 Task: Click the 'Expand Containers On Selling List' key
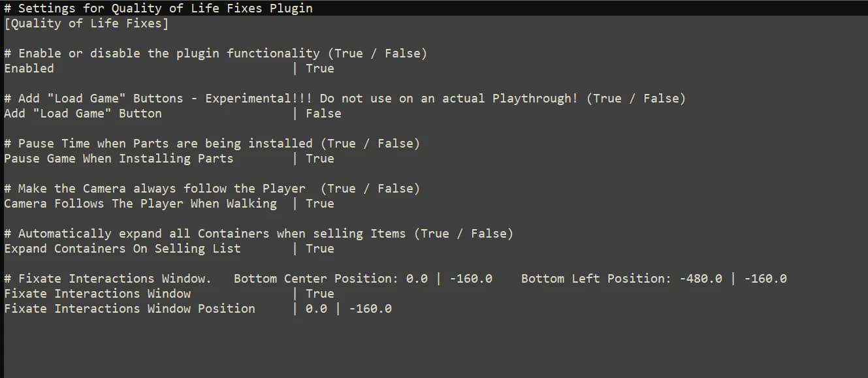click(122, 249)
